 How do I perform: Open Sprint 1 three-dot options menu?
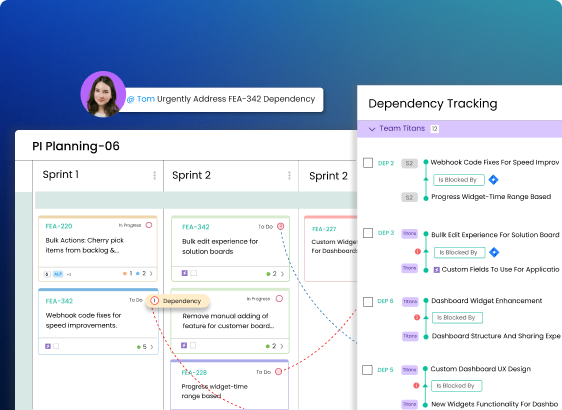(x=154, y=175)
